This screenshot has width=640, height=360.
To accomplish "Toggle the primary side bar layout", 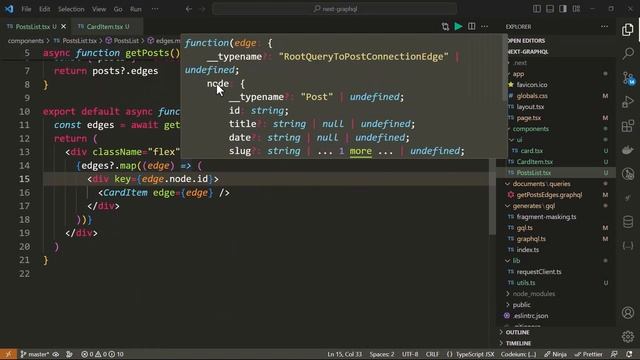I will tap(537, 9).
